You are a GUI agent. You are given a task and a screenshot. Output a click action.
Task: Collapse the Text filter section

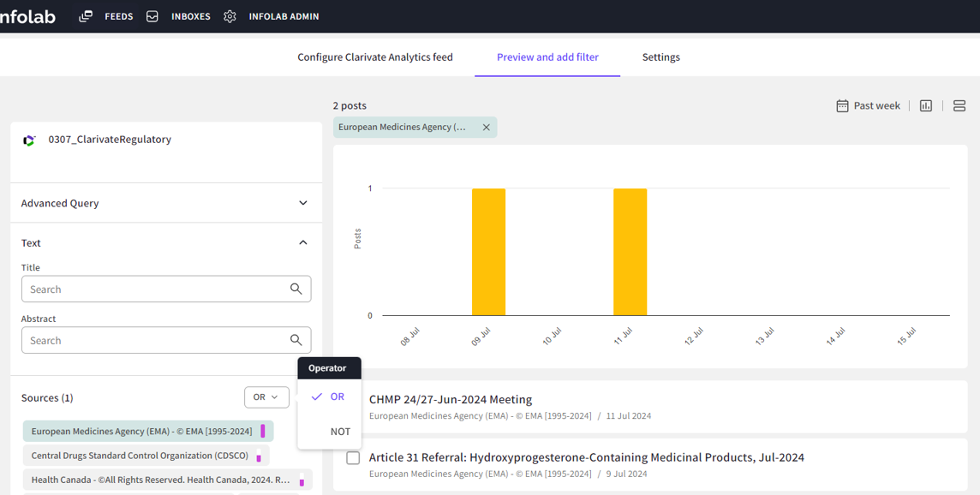pos(302,243)
